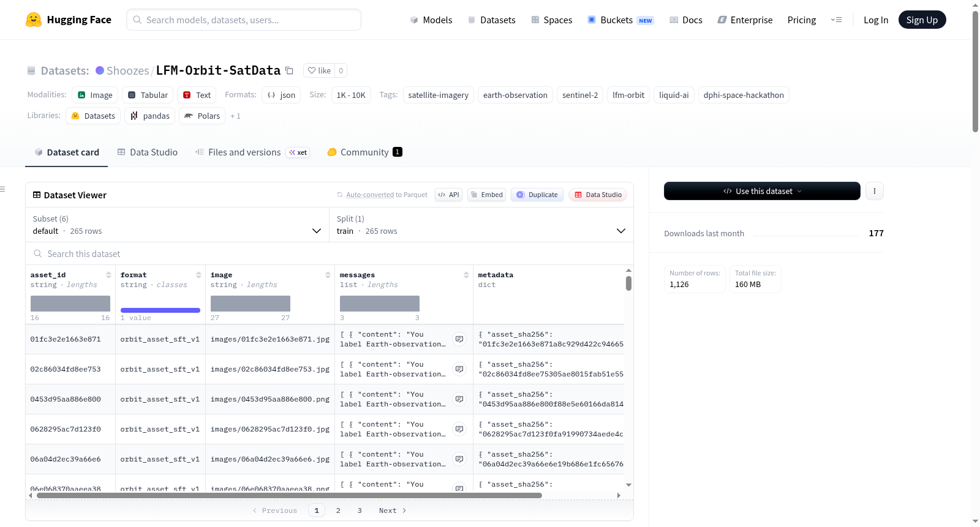Select the Polars library tag
This screenshot has height=527, width=980.
(202, 116)
